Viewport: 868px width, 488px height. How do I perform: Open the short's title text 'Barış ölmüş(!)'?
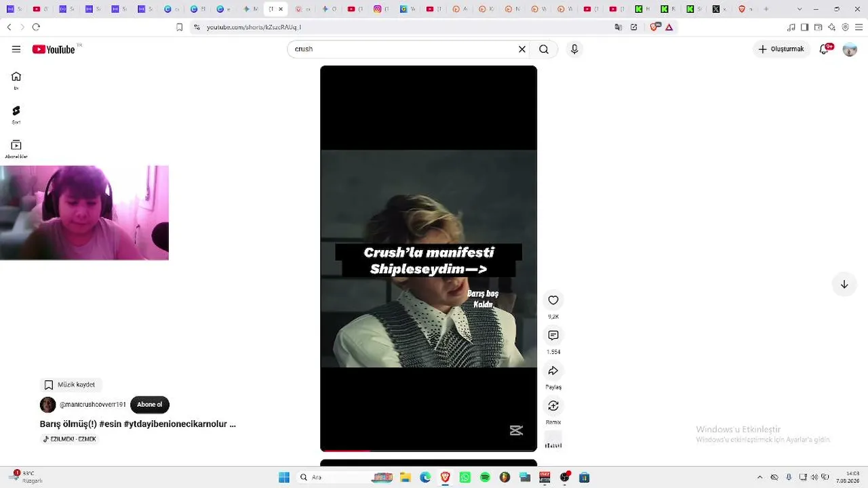coord(67,424)
